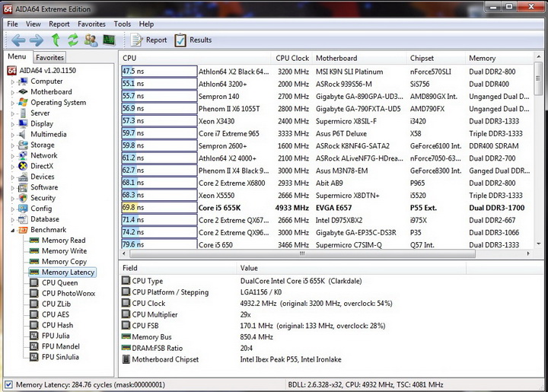Select CPU PhotoWorxx benchmark
548x392 pixels.
[x=68, y=294]
